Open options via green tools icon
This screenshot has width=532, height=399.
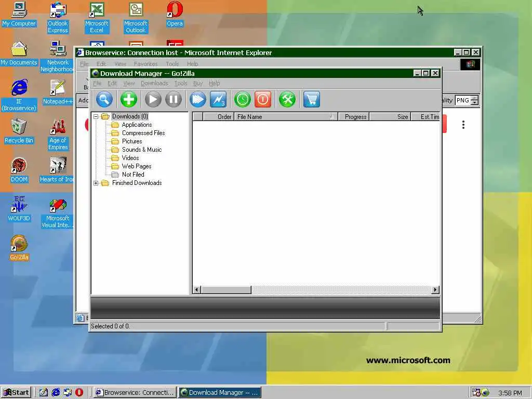pos(287,99)
